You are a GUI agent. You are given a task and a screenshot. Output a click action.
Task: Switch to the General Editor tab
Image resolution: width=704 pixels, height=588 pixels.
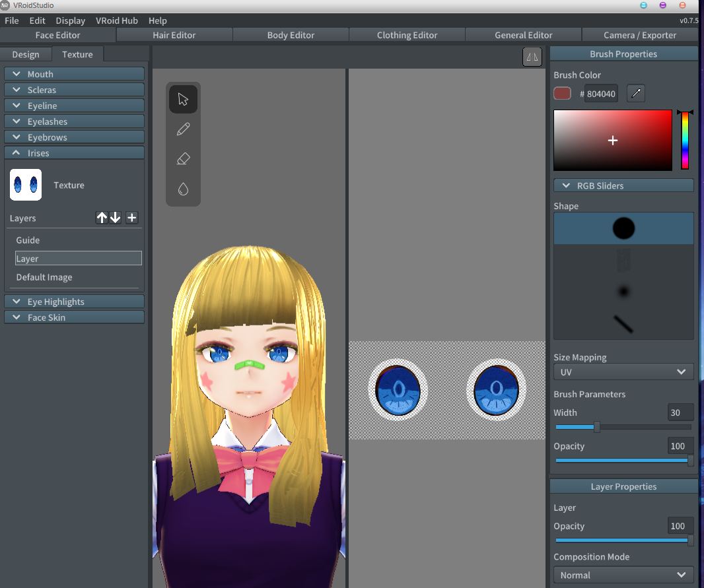tap(524, 35)
